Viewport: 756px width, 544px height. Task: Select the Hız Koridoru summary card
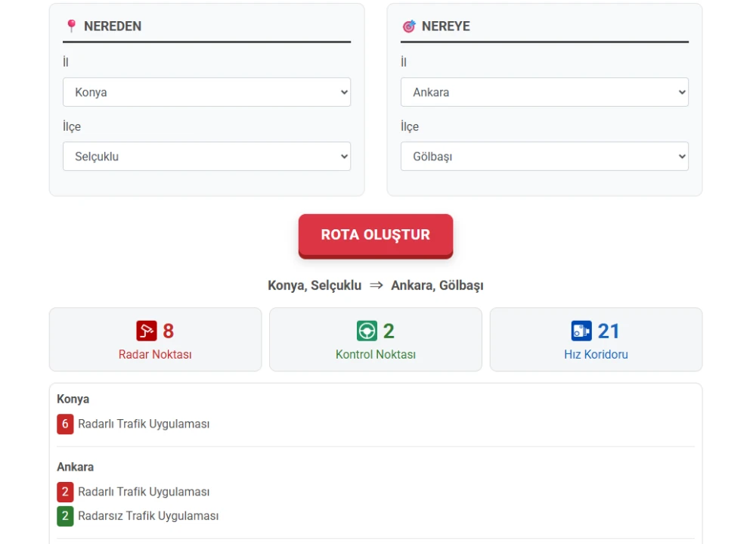(596, 340)
